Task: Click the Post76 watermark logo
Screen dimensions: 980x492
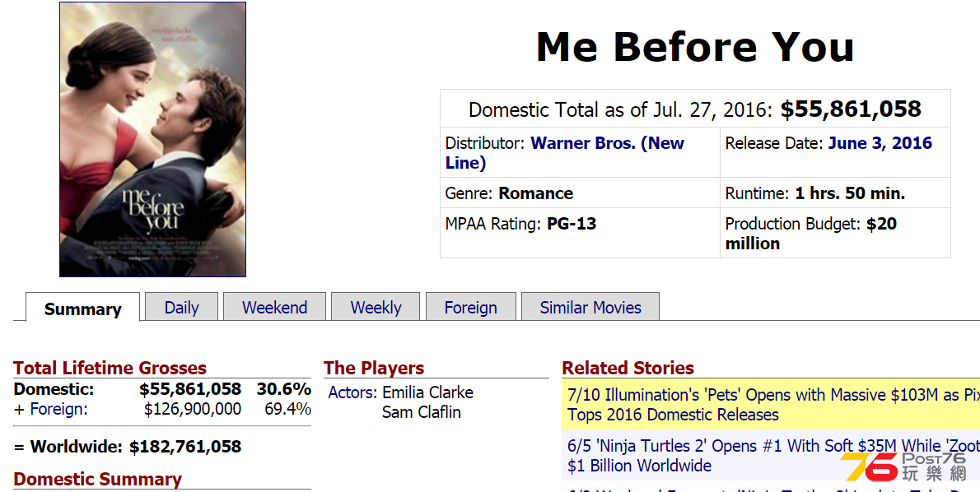Action: [904, 467]
